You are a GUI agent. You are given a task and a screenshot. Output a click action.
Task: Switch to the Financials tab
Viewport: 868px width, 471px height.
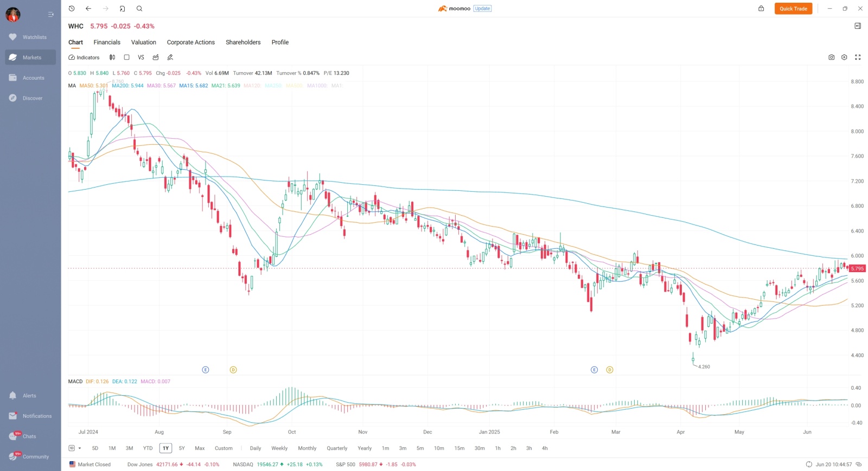(107, 42)
